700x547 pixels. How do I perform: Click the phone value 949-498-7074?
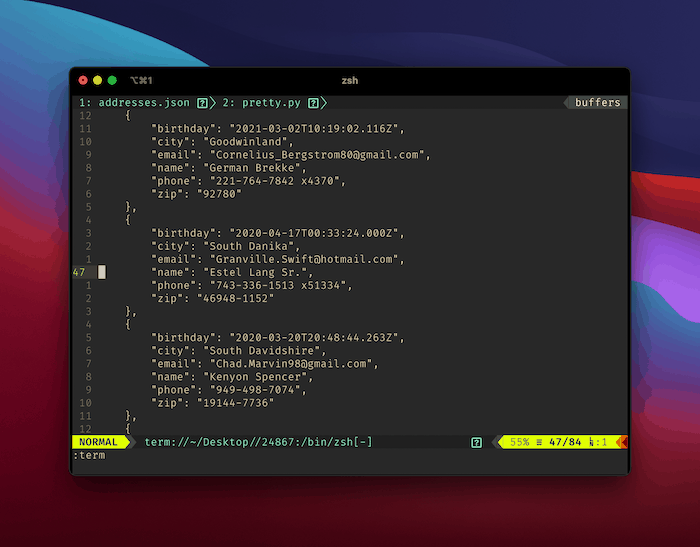point(255,390)
